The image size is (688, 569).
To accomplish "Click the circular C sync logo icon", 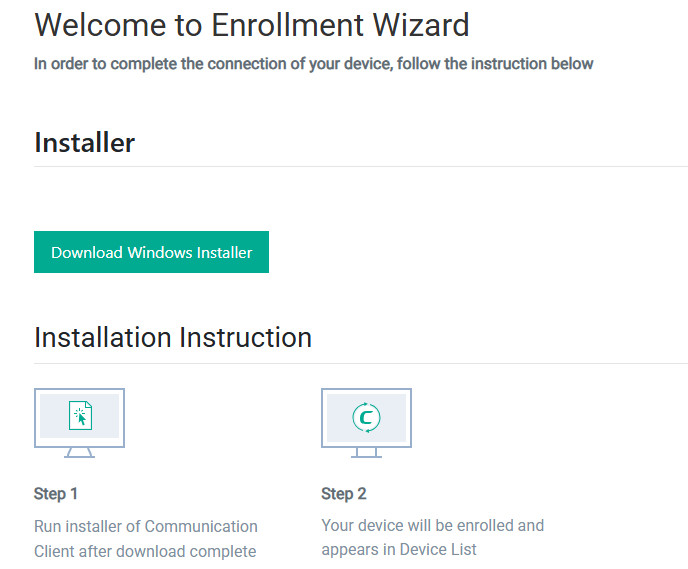I will (366, 417).
